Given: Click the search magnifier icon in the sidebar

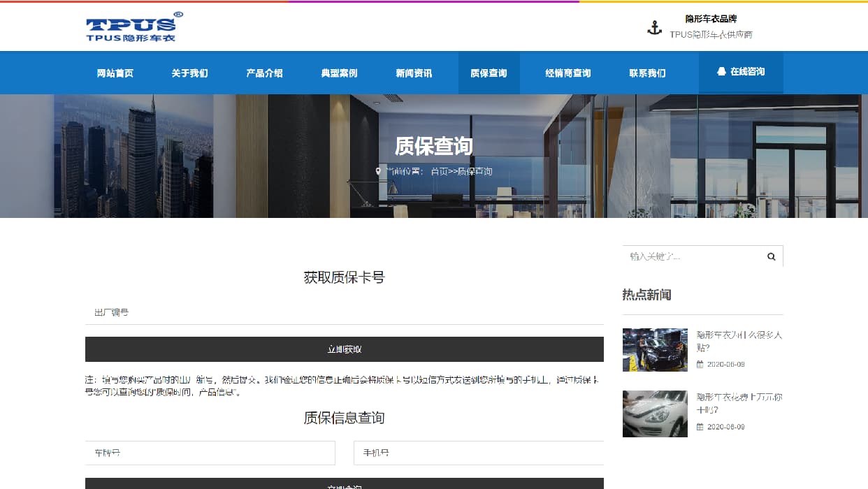Looking at the screenshot, I should coord(772,256).
